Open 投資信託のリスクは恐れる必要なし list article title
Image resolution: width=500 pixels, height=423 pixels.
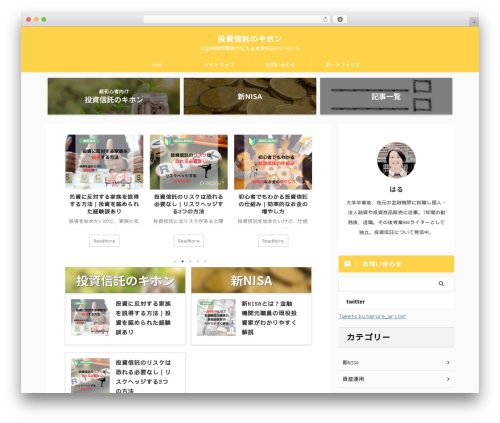pyautogui.click(x=143, y=376)
